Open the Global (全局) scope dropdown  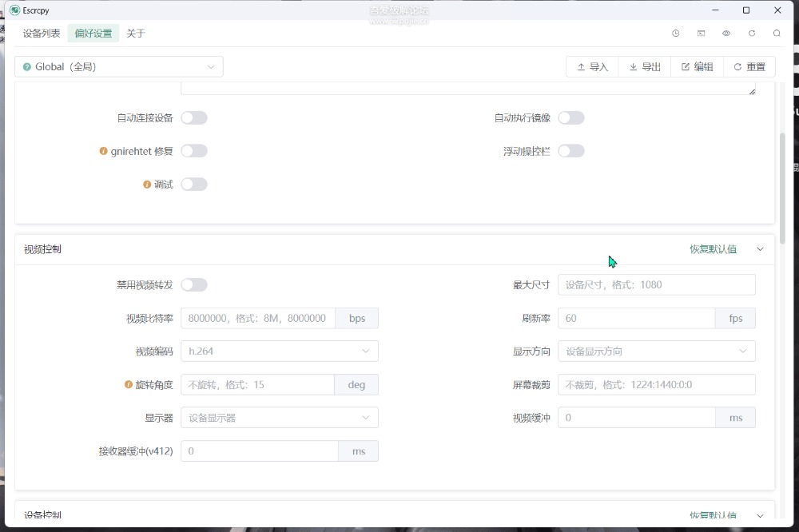(x=119, y=67)
